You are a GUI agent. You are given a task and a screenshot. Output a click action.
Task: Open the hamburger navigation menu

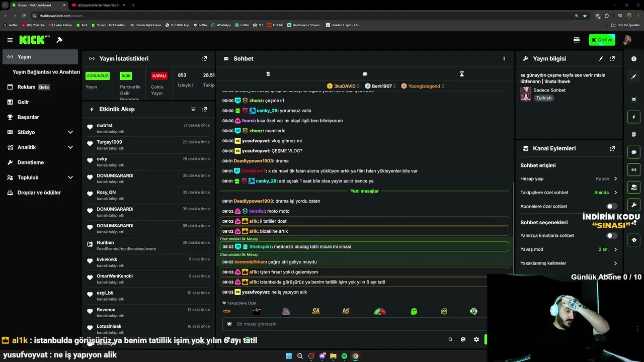[10, 40]
